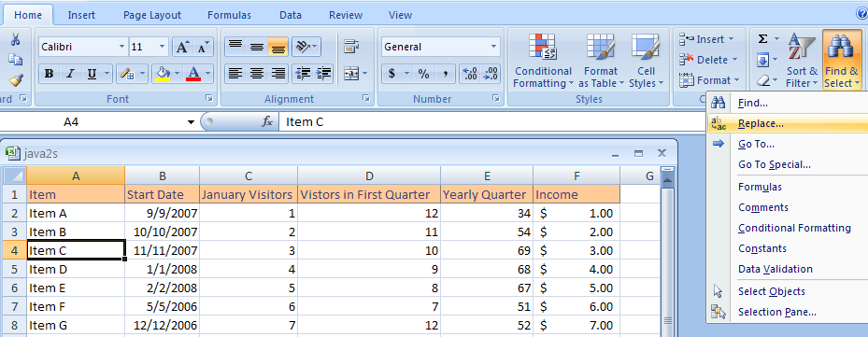Toggle Bold formatting
Screen dimensions: 868x337
(49, 73)
